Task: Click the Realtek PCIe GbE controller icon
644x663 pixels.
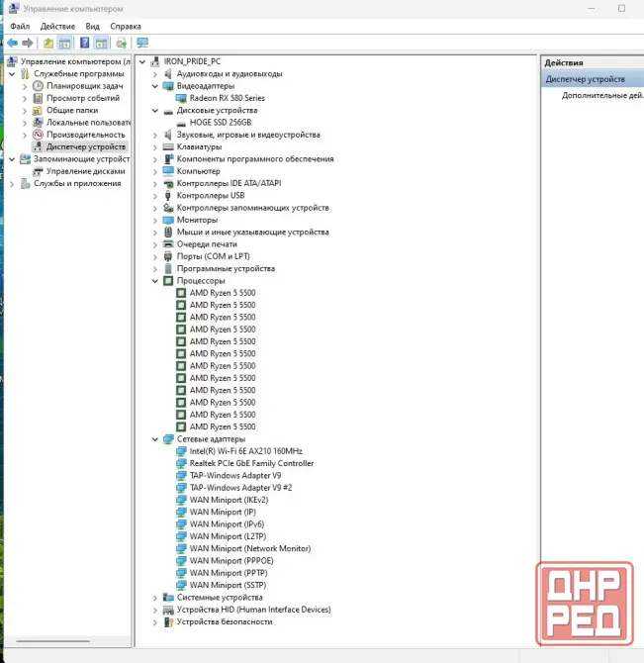Action: [181, 463]
